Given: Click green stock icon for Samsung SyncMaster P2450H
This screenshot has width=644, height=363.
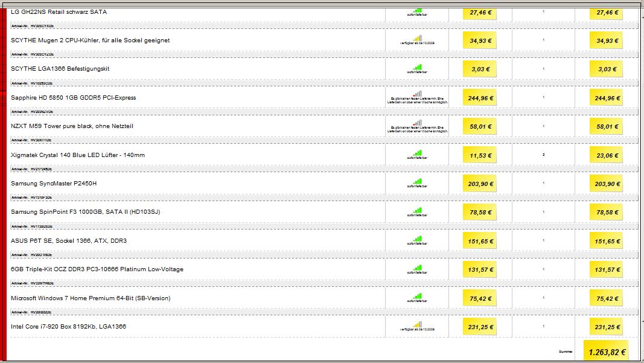Looking at the screenshot, I should [x=417, y=182].
